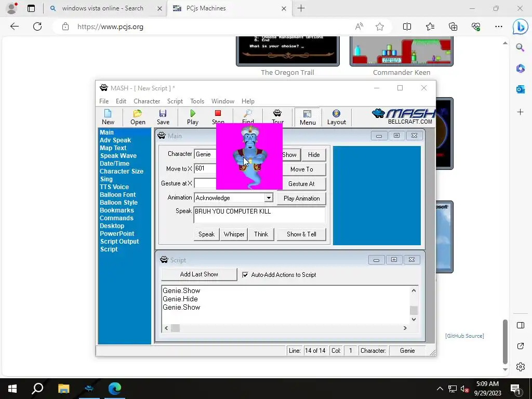The width and height of the screenshot is (532, 399).
Task: Click the Hide character button
Action: (x=313, y=155)
